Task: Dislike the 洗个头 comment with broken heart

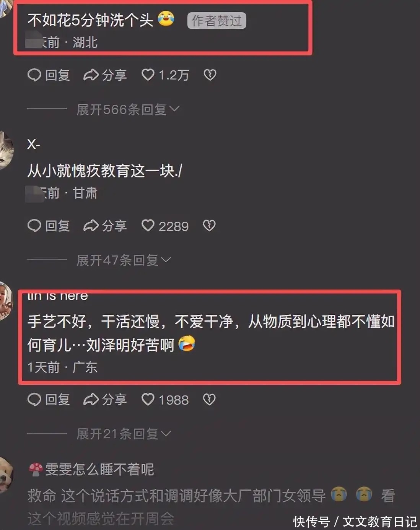Action: [210, 75]
